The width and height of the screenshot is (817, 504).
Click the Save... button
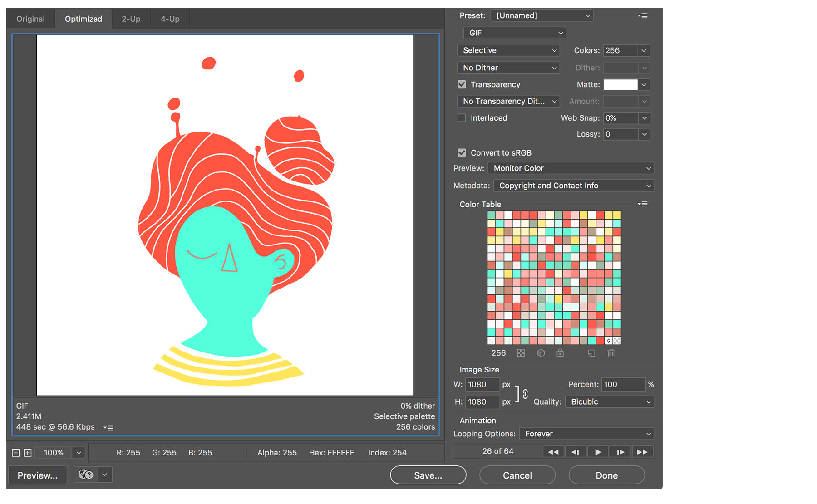coord(428,475)
